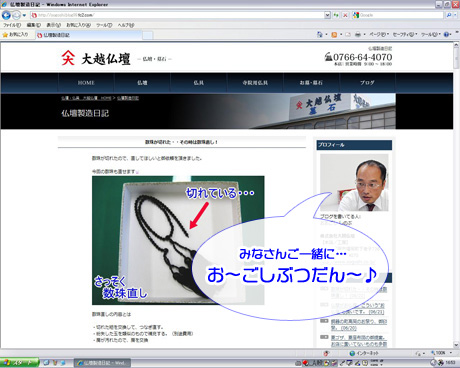Click the RSS feeds orange icon
The height and width of the screenshot is (368, 460).
[x=334, y=34]
